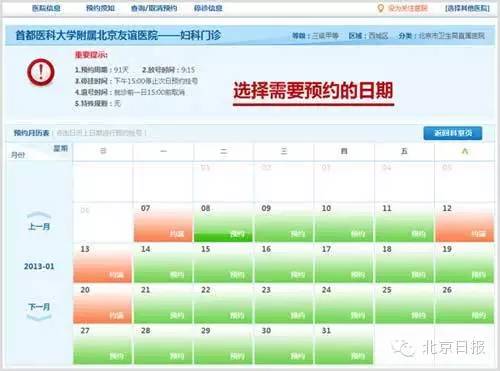
Task: Open the 查询/取消预约 navigation tab
Action: tap(154, 8)
